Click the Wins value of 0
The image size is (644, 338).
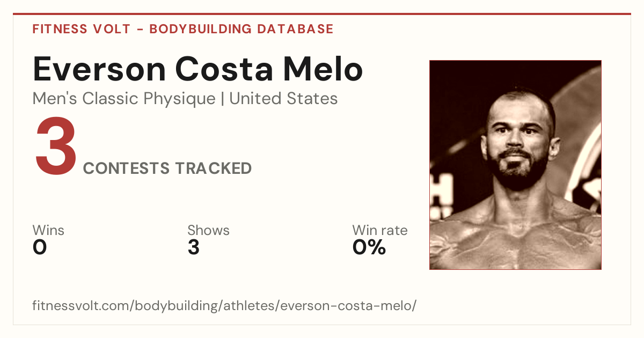[x=40, y=247]
